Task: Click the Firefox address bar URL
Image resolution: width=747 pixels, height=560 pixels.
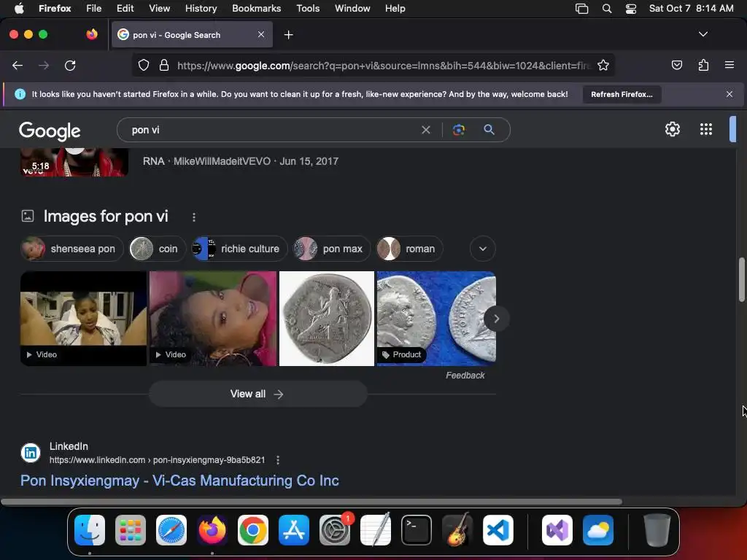Action: point(384,65)
